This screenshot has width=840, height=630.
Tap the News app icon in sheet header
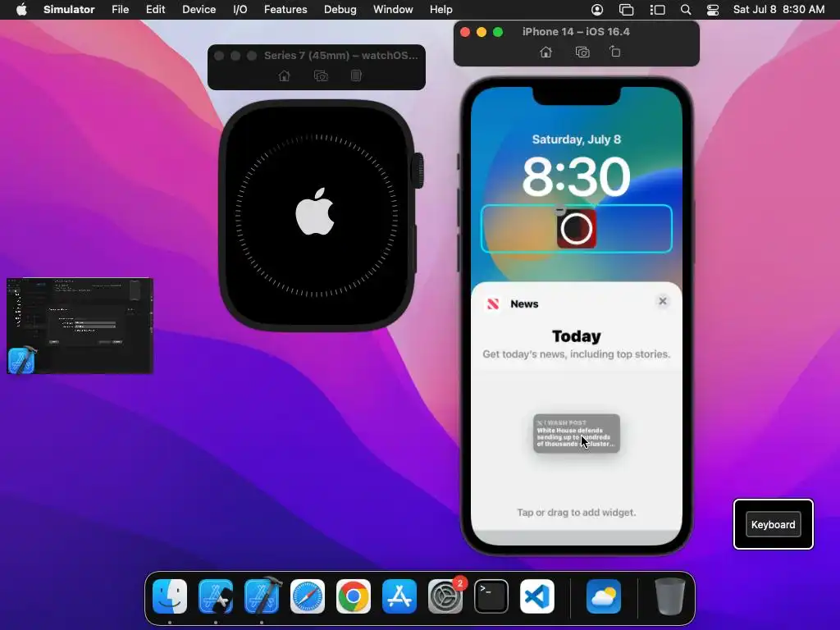click(x=493, y=304)
